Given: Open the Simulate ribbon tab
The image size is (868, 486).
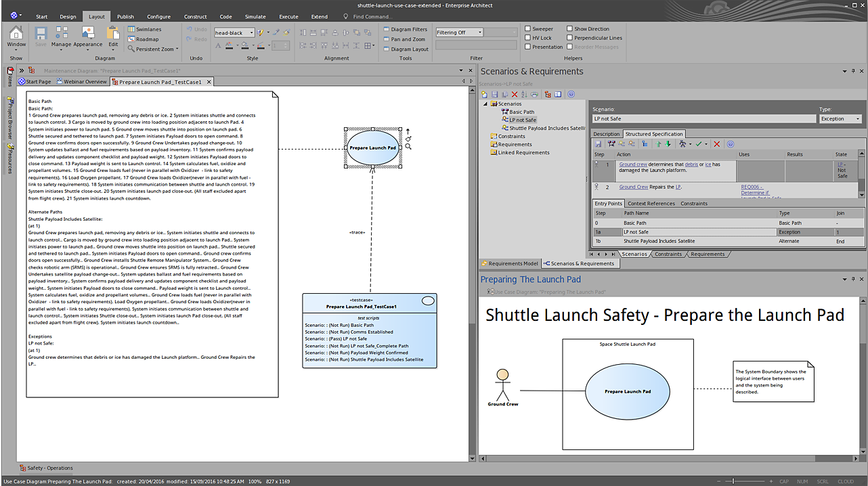Looking at the screenshot, I should pyautogui.click(x=255, y=16).
